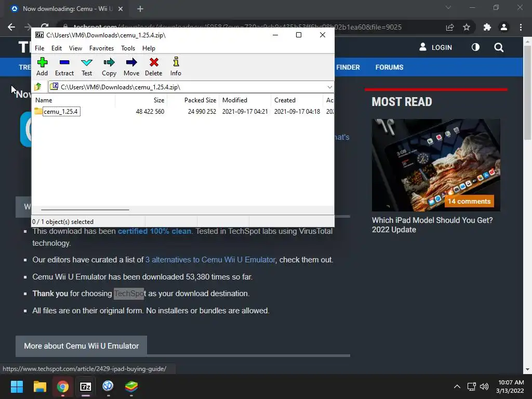Screen dimensions: 532x399
Task: Open Which iPad Model Should You Get article
Action: pyautogui.click(x=432, y=224)
